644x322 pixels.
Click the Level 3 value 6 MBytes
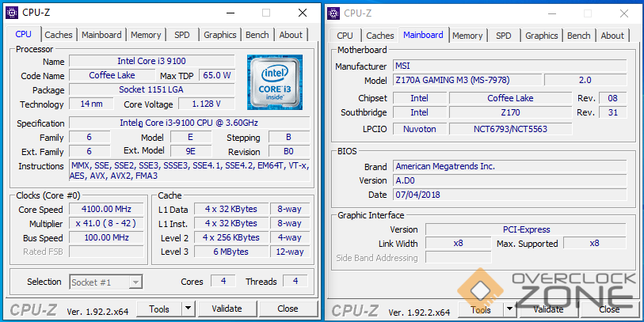[231, 252]
